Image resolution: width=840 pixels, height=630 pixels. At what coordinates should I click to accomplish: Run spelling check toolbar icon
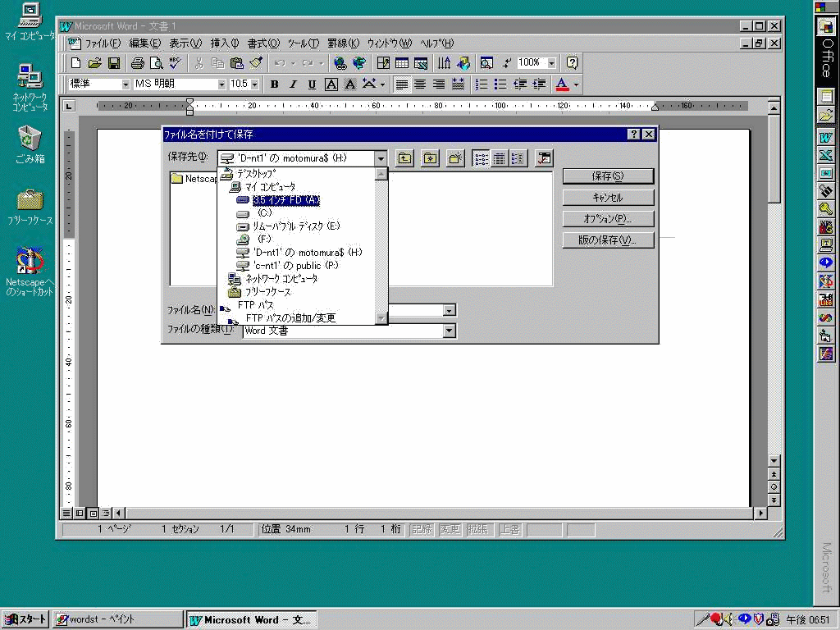coord(175,63)
